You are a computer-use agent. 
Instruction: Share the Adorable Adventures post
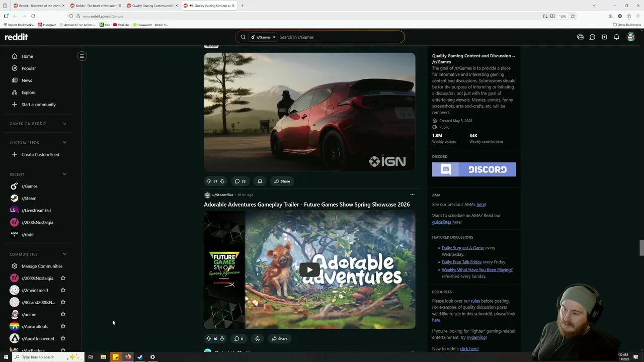[279, 338]
